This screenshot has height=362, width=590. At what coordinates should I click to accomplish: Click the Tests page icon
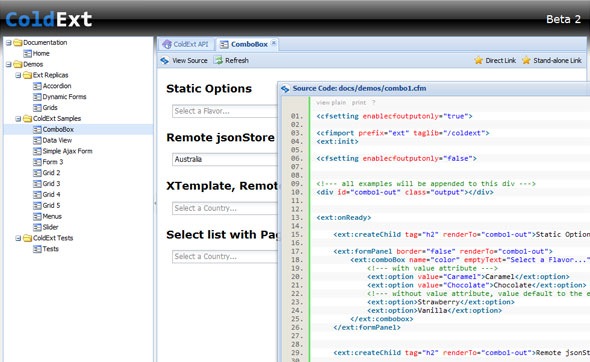pos(37,249)
